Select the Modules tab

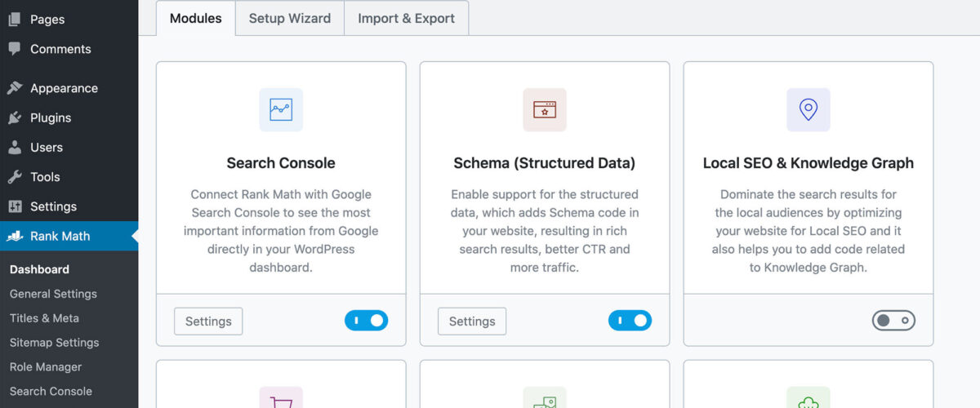click(196, 18)
